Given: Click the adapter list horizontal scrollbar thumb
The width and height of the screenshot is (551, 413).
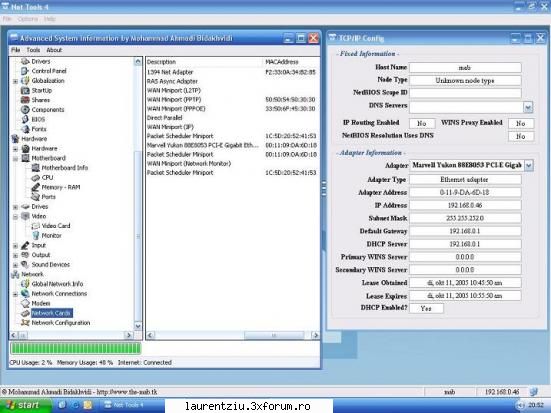Looking at the screenshot, I should coord(274,335).
